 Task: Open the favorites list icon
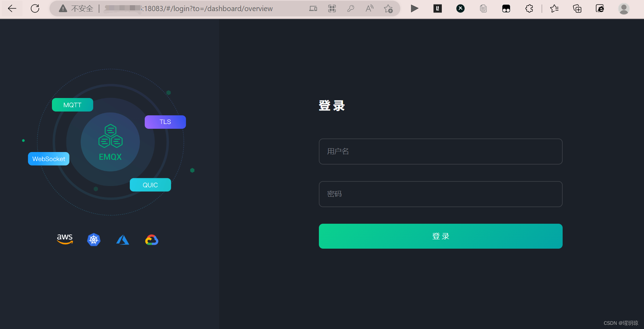[554, 9]
